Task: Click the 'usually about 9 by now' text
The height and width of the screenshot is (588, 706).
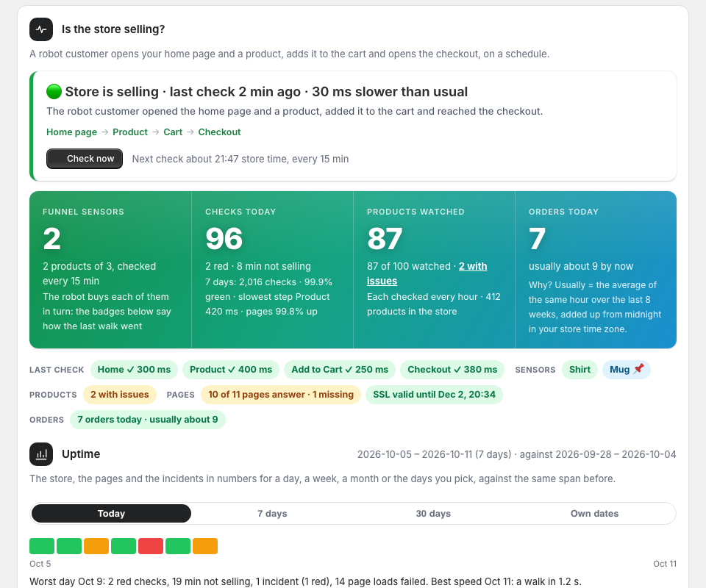Action: pos(581,266)
